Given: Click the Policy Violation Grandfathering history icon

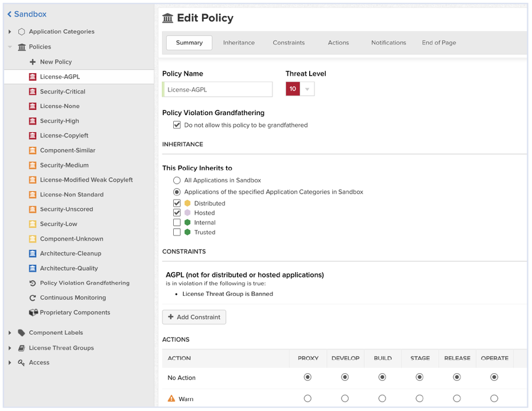Looking at the screenshot, I should (x=33, y=283).
